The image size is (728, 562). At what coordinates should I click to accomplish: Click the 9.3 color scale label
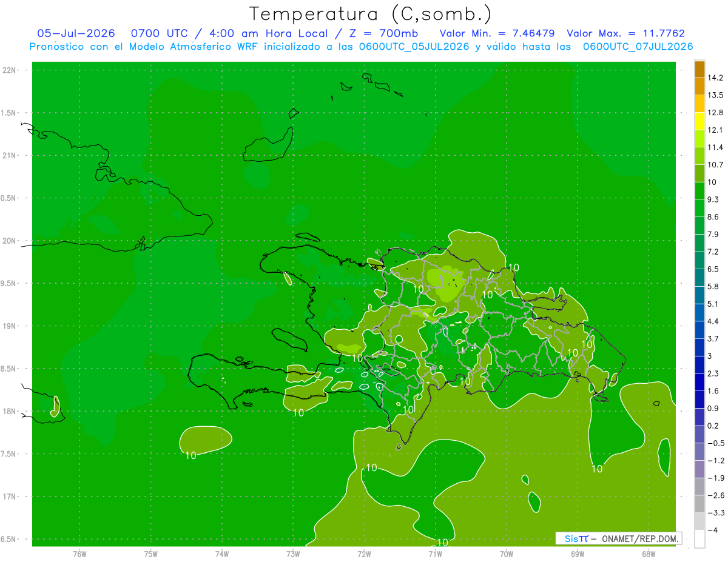click(713, 199)
